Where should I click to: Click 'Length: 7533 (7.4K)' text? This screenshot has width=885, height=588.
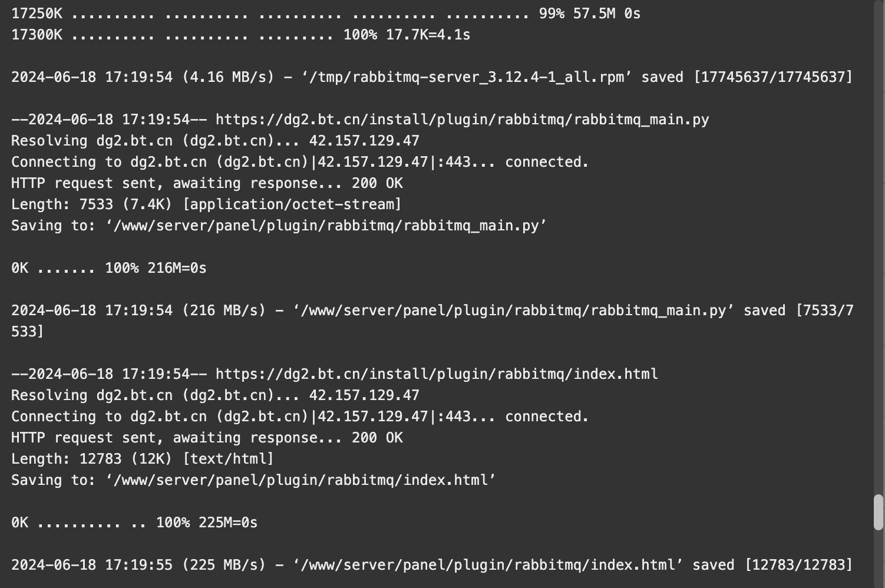click(x=92, y=204)
